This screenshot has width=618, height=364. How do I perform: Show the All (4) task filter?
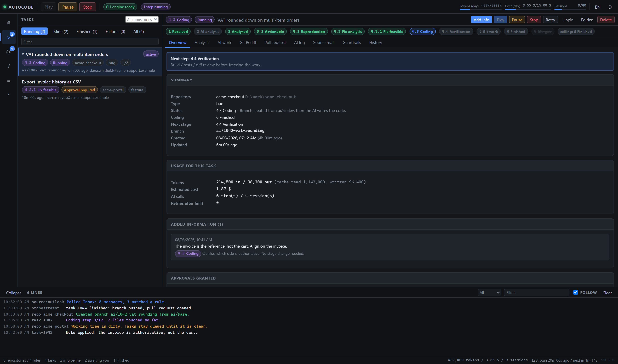tap(139, 31)
